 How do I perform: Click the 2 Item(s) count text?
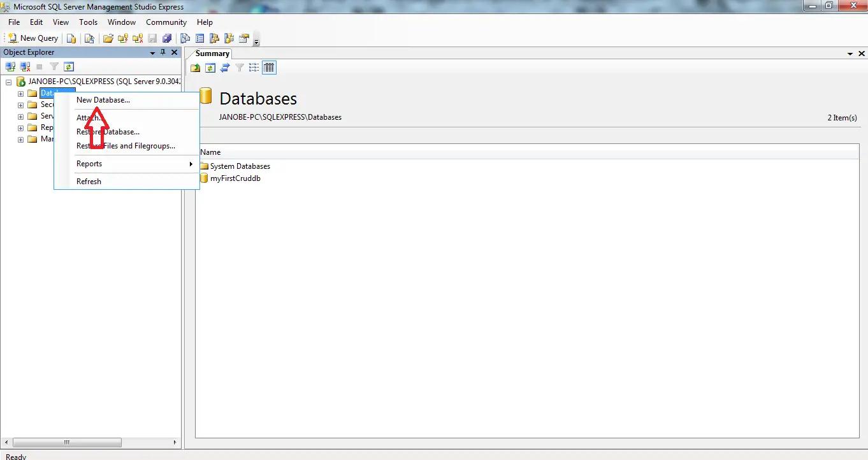pos(842,118)
